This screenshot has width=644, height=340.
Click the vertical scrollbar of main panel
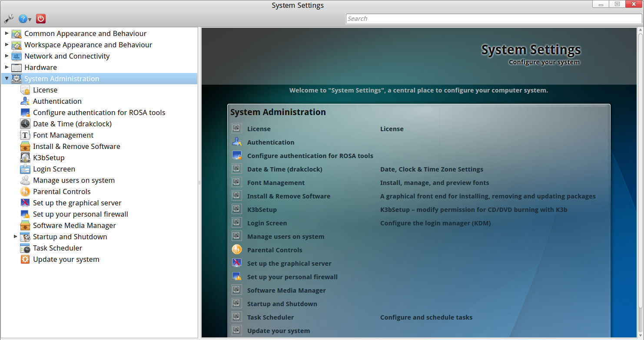(x=640, y=174)
